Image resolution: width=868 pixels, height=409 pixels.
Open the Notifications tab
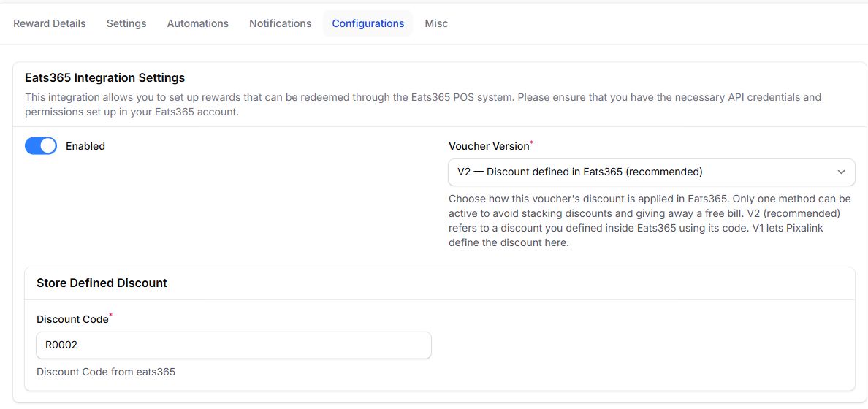tap(280, 23)
